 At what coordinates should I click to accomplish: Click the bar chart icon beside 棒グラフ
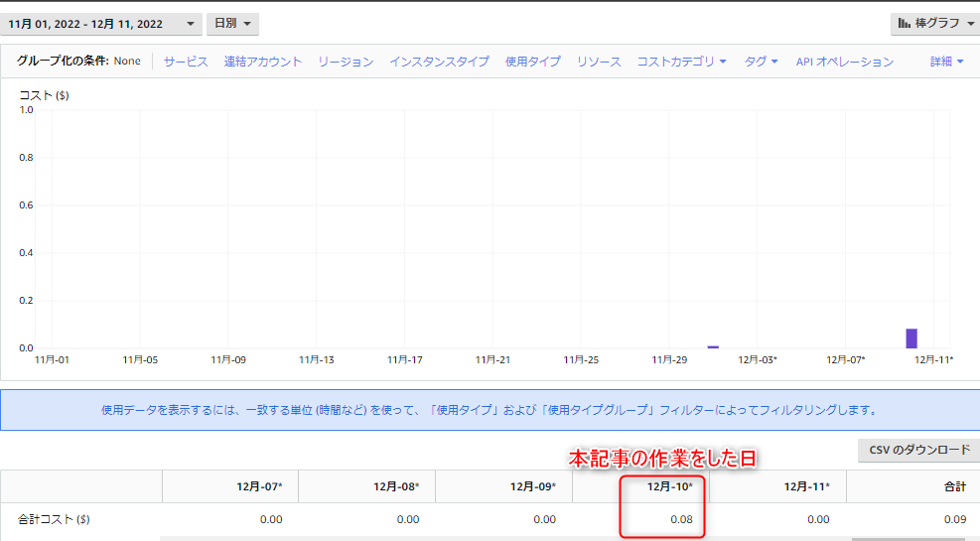click(x=904, y=23)
